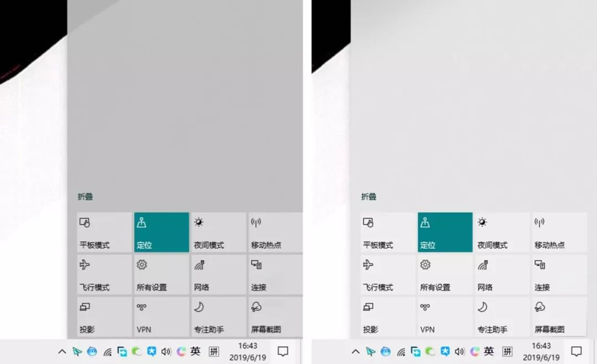Image resolution: width=597 pixels, height=364 pixels.
Task: Switch input language 英, lighter-panel taskbar
Action: 489,351
